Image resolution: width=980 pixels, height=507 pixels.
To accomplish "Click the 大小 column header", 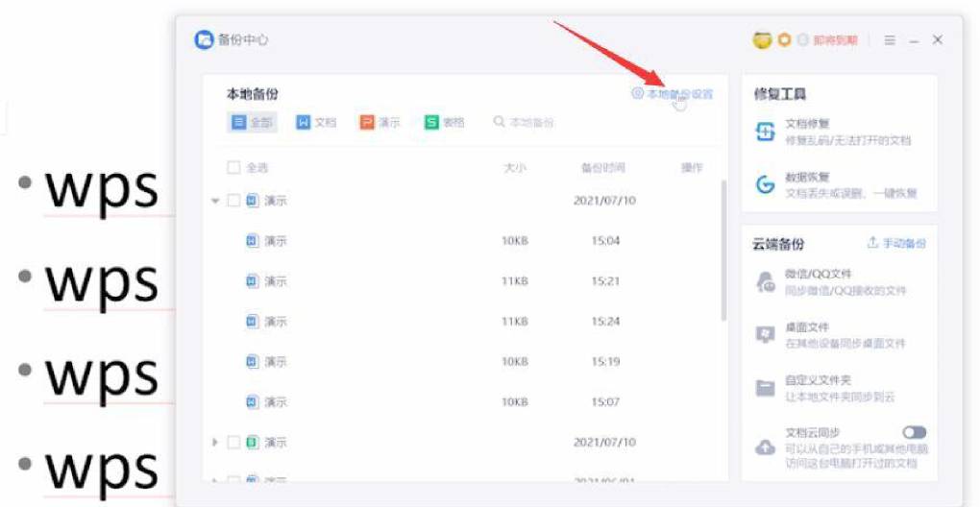I will pos(515,167).
